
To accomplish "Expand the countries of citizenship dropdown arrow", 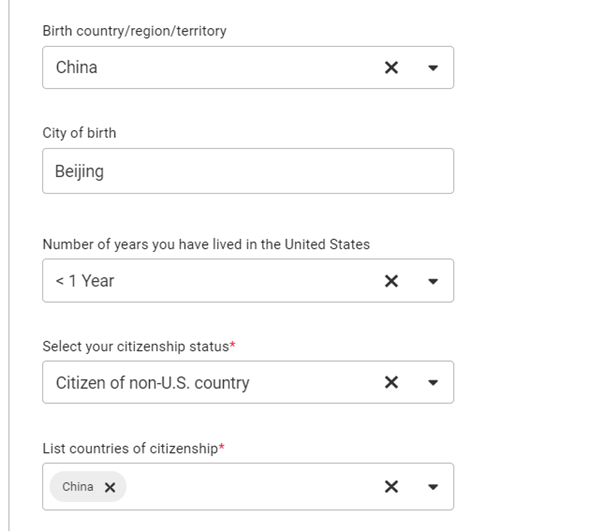I will [x=433, y=487].
